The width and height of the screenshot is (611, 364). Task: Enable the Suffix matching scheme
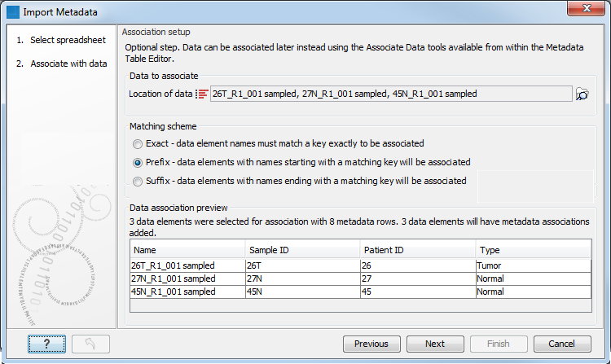pos(138,181)
